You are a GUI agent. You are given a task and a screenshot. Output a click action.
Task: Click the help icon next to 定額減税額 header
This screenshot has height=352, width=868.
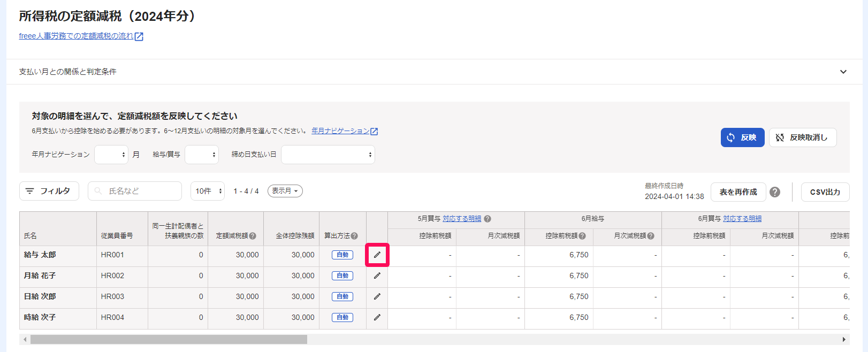point(253,236)
